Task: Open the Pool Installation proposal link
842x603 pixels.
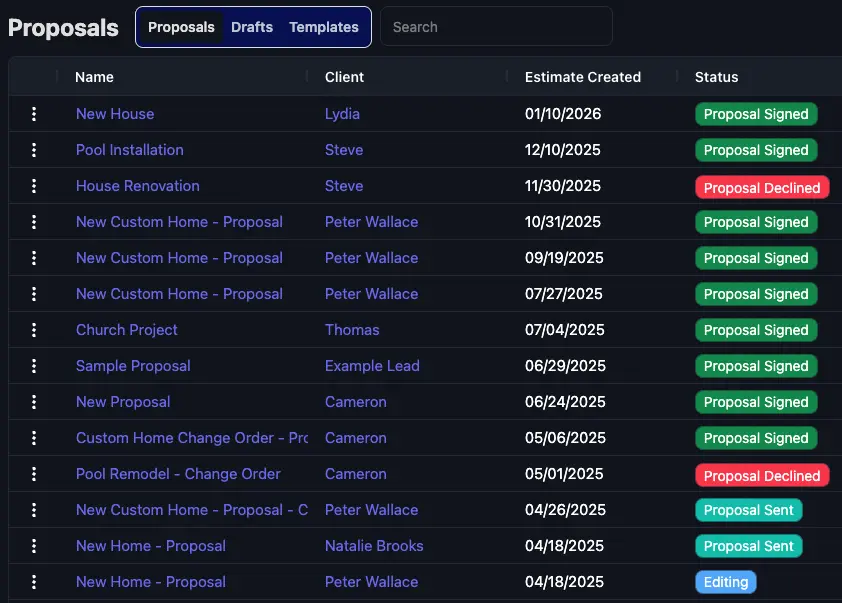Action: 130,150
